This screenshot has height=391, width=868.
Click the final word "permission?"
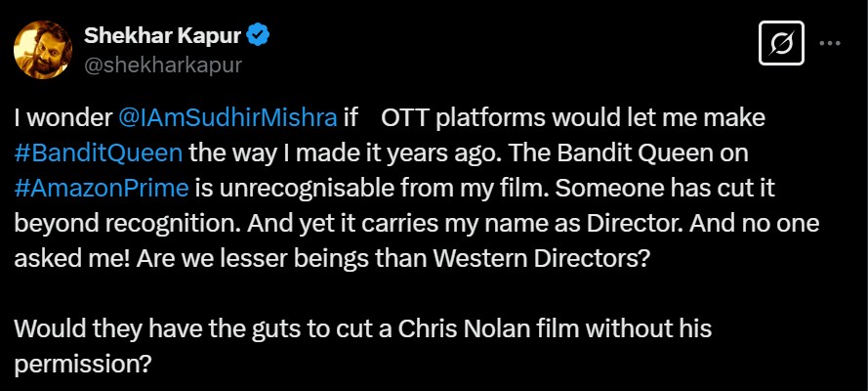pos(84,365)
